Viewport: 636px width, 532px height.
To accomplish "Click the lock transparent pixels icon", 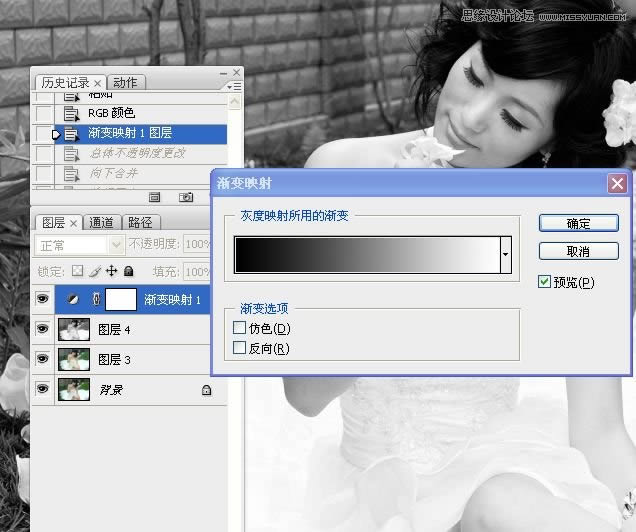I will (x=77, y=271).
